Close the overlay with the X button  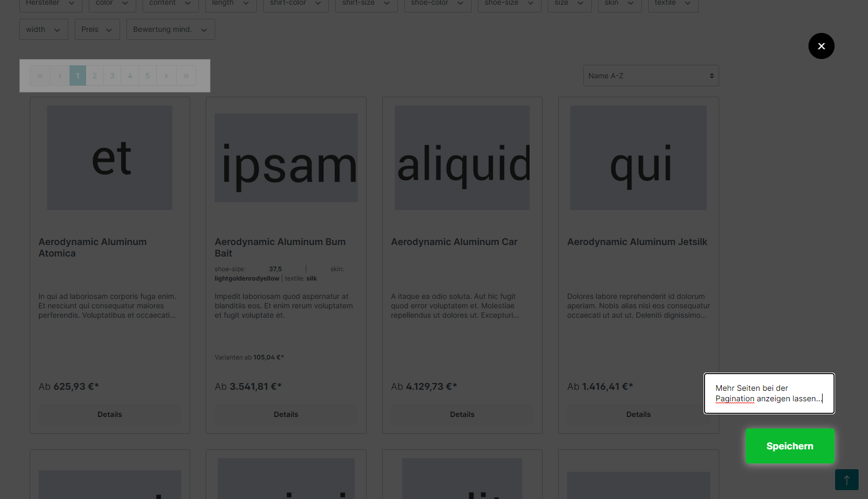click(x=821, y=46)
